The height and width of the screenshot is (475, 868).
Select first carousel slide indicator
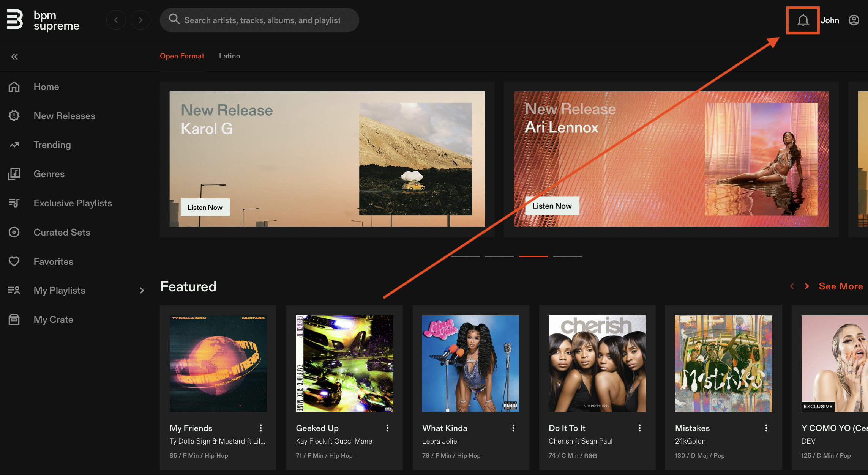click(x=466, y=256)
